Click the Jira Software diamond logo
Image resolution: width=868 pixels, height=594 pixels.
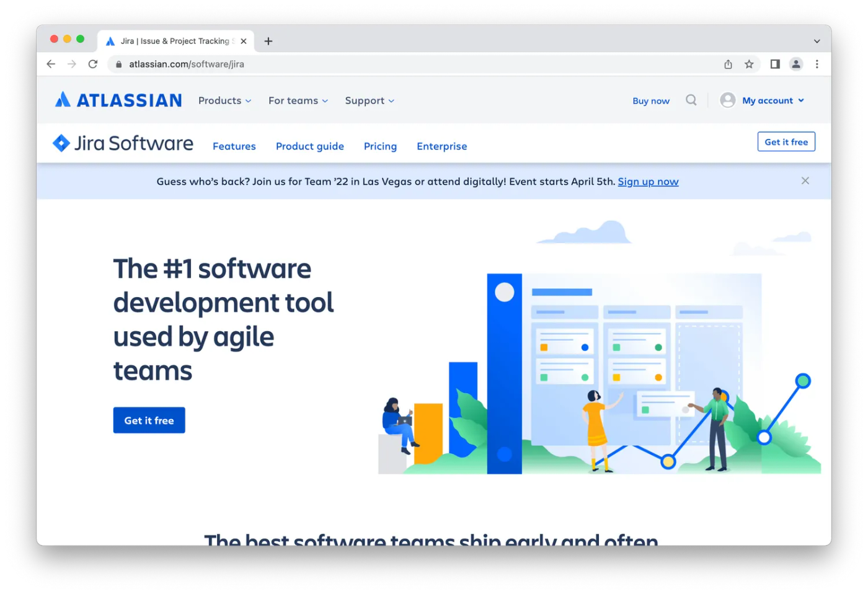(x=61, y=143)
